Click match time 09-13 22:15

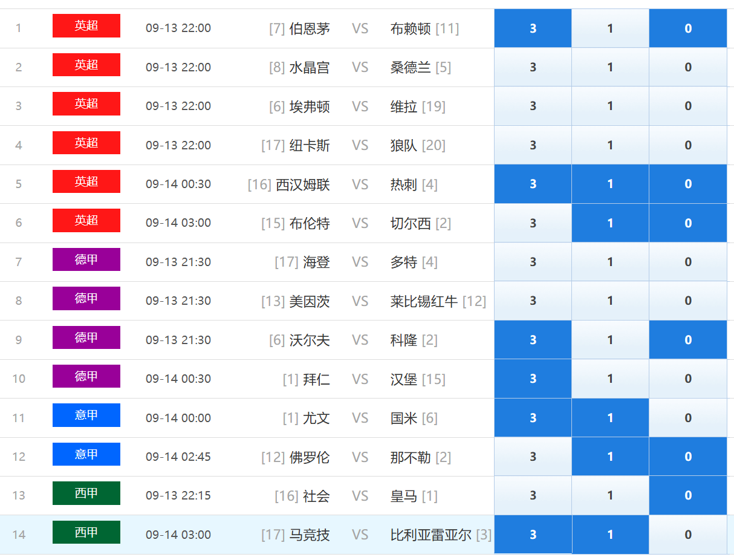coord(178,495)
